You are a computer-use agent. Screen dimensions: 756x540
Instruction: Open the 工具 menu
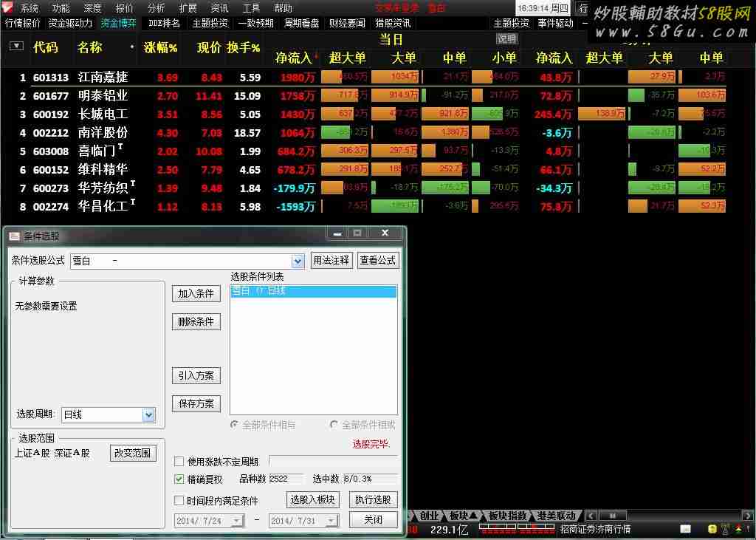point(251,8)
